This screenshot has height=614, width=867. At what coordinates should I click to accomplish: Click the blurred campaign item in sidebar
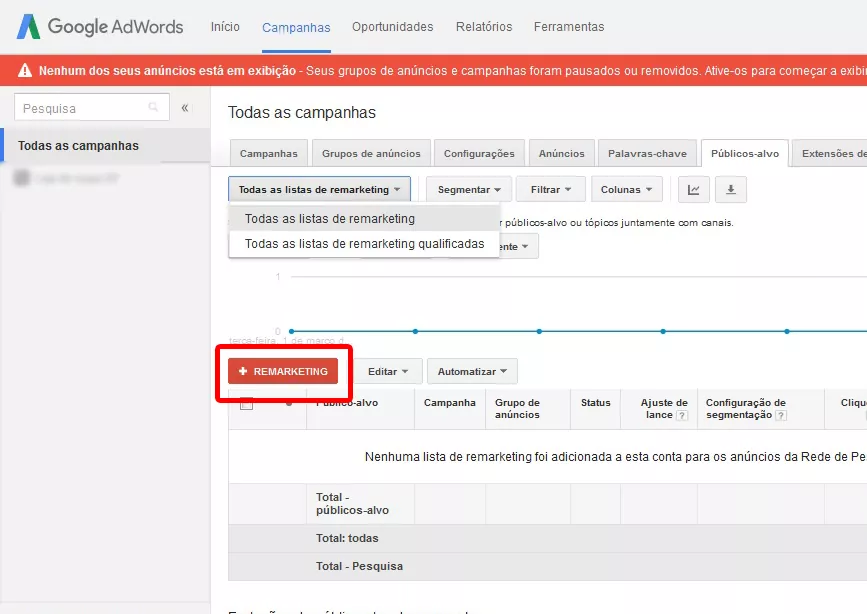(x=66, y=178)
